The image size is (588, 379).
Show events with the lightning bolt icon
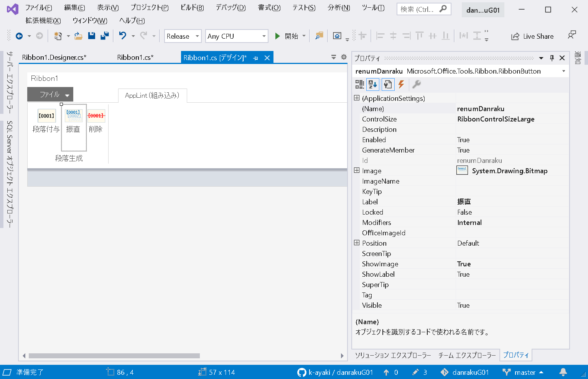click(401, 84)
